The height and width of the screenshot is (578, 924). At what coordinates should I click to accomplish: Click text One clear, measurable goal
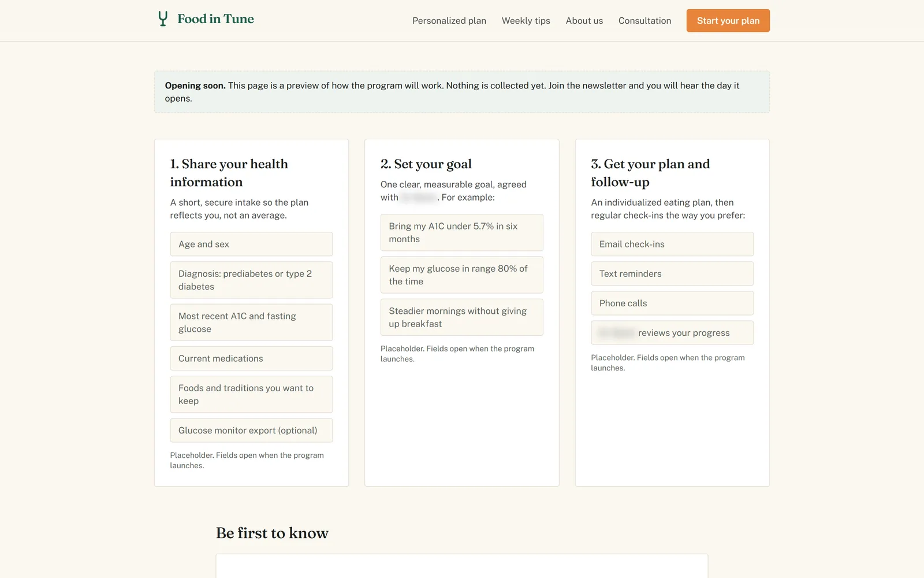[x=453, y=191]
